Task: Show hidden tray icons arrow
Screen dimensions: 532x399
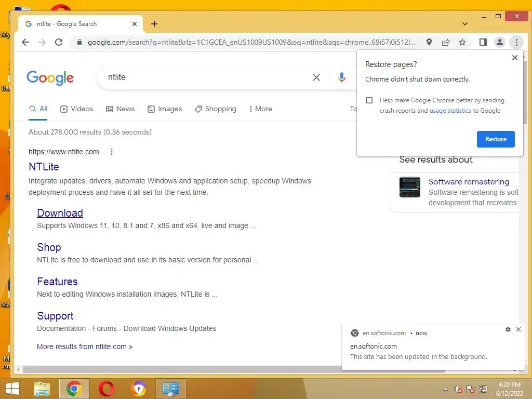Action: (445, 389)
